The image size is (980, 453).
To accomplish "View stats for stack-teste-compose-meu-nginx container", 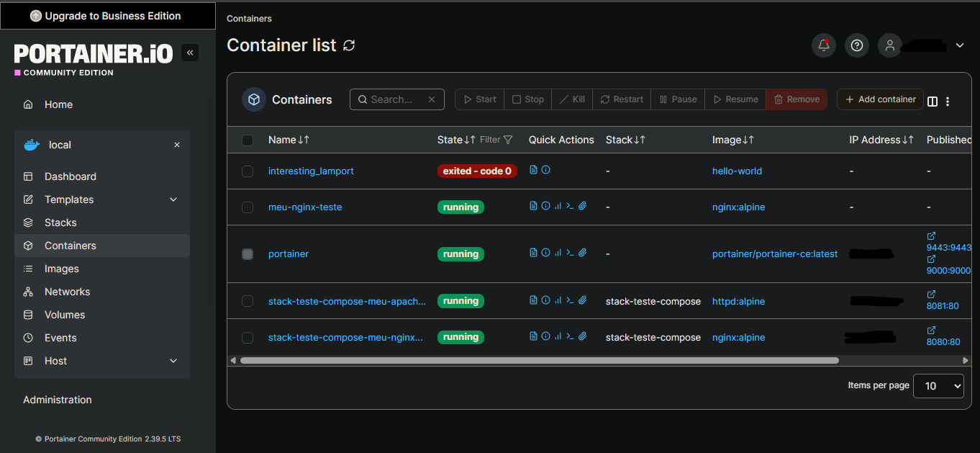I will tap(558, 336).
